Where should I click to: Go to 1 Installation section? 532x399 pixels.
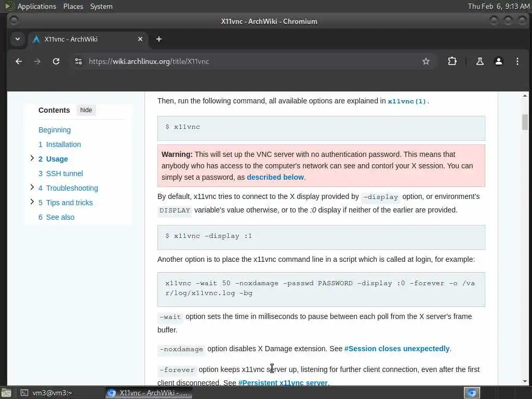point(60,144)
